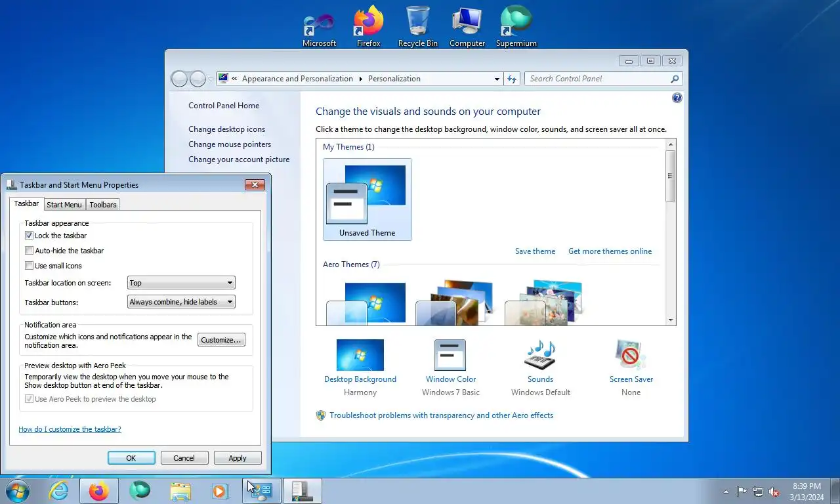840x504 pixels.
Task: Select the first Aero theme thumbnail
Action: (367, 302)
